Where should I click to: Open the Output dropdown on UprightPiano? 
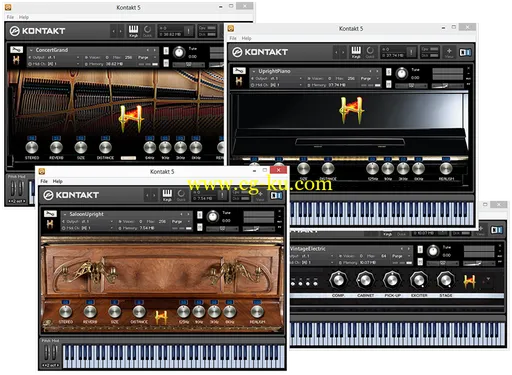[277, 78]
